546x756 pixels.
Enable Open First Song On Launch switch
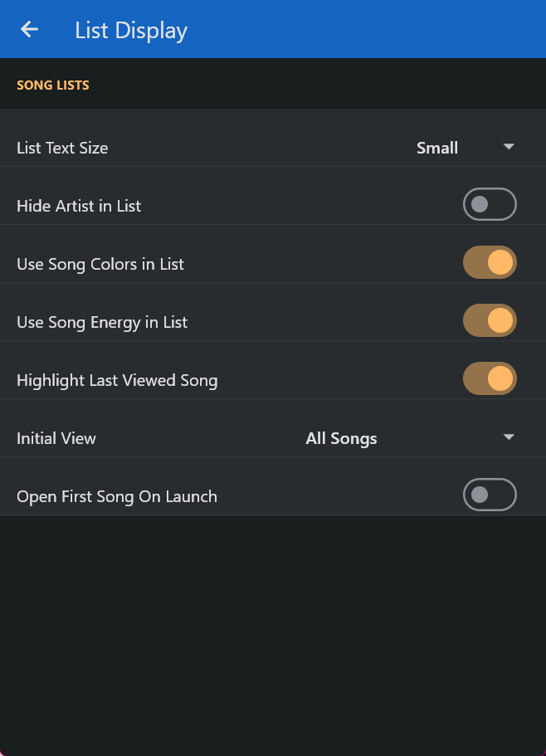[490, 495]
